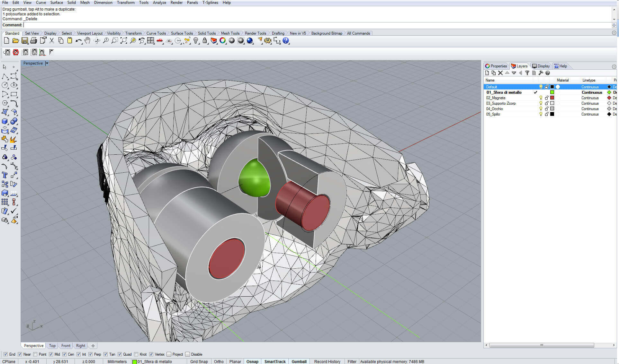Toggle lock icon of 04_Occhio layer

547,109
